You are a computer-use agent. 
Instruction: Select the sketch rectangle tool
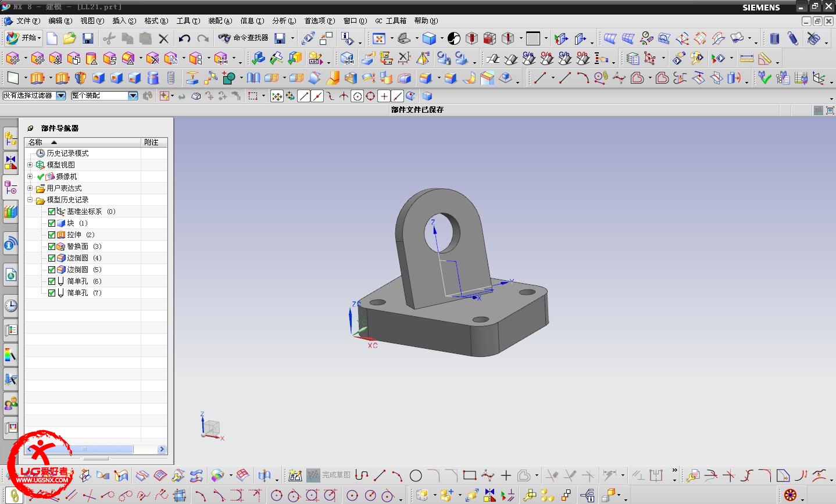[x=470, y=476]
